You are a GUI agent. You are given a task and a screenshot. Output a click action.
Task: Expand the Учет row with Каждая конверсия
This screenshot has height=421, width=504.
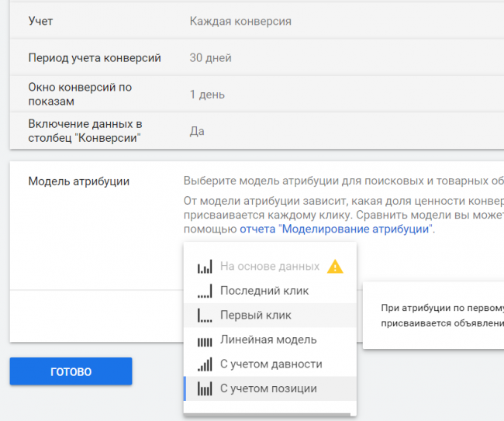(240, 21)
